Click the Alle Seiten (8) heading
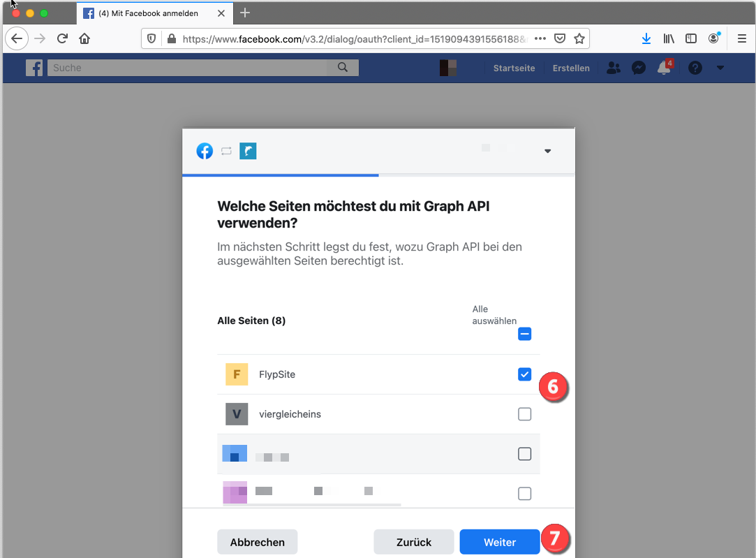This screenshot has height=558, width=756. tap(251, 321)
